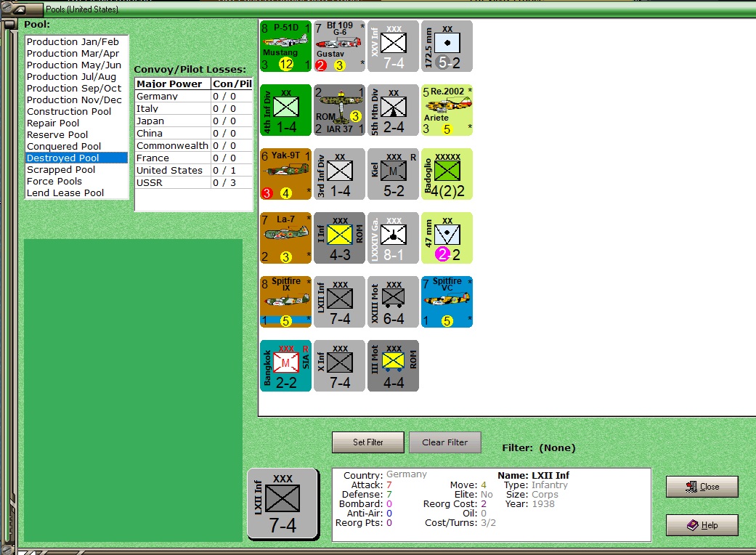The image size is (756, 555).
Task: Select the I Inf ROM 4-3 counter
Action: click(x=339, y=238)
